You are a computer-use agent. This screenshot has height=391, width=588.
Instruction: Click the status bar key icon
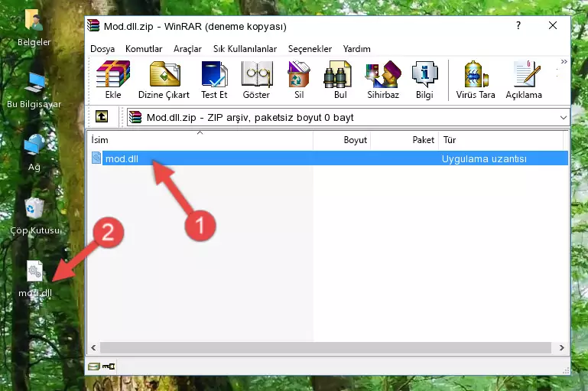pos(109,367)
